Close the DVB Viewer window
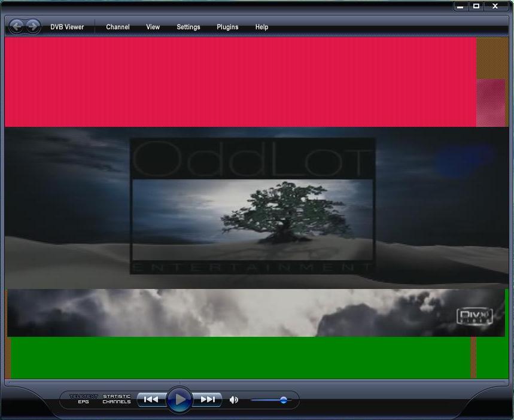Screen dimensions: 514x420 coord(495,6)
